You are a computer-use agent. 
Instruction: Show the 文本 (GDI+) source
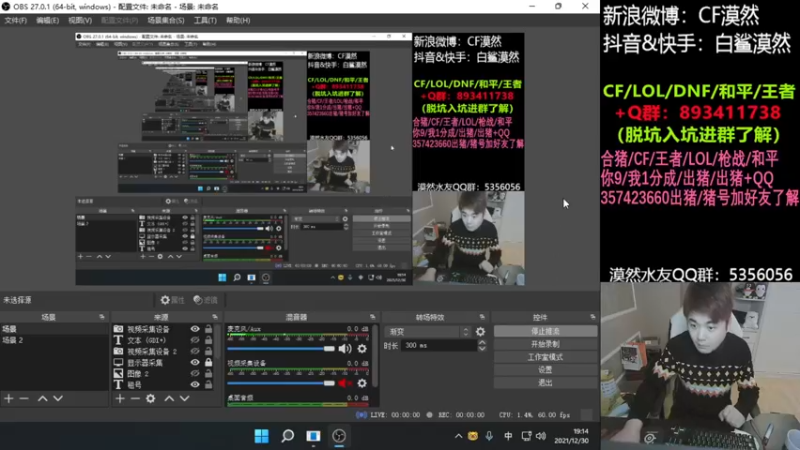tap(195, 340)
